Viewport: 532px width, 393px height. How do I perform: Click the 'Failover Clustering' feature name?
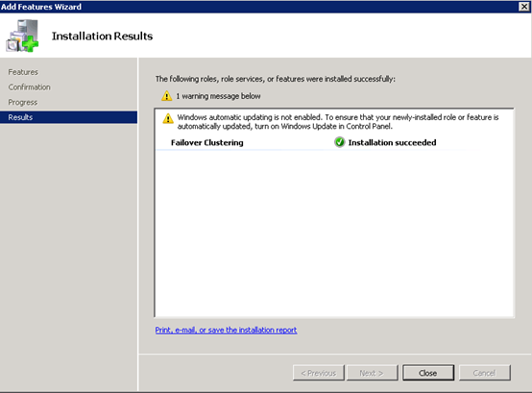(207, 142)
